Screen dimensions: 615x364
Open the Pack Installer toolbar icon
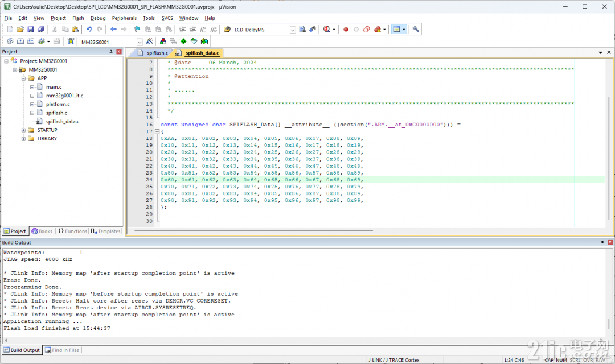[x=204, y=42]
